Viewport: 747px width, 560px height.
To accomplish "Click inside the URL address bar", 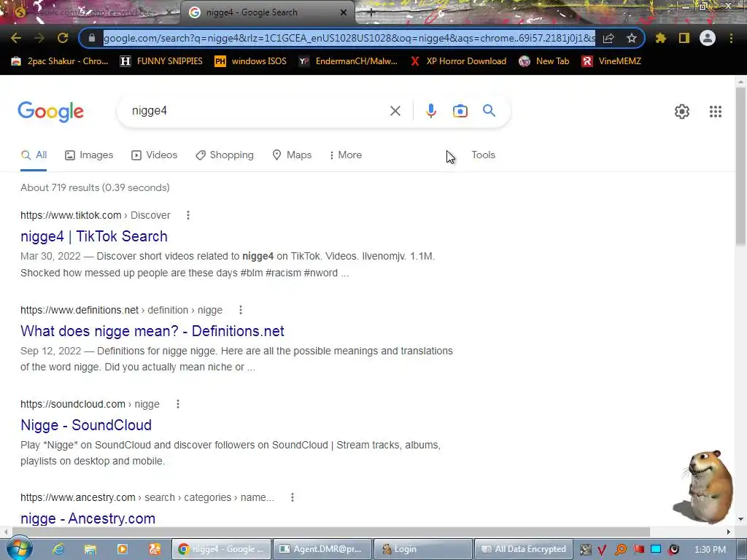I will point(349,38).
